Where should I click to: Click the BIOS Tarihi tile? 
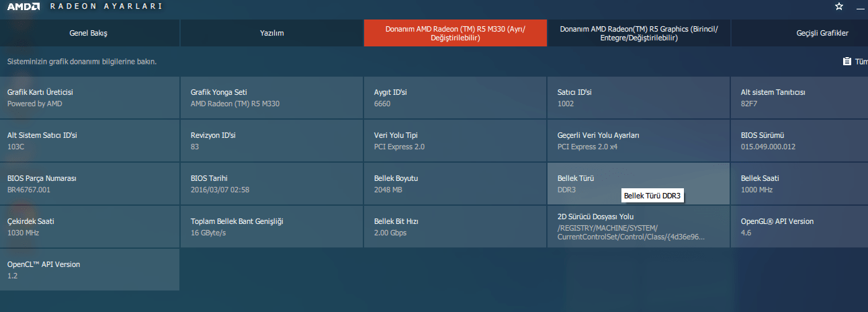coord(272,184)
